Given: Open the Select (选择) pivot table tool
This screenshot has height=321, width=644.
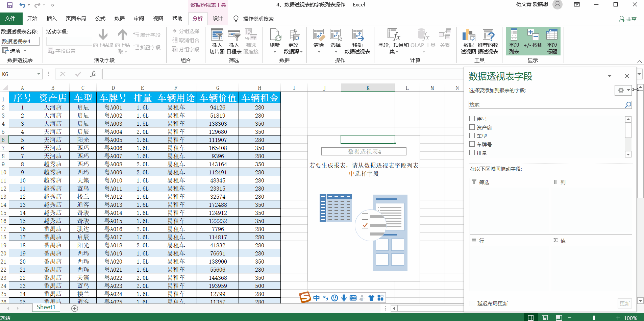Looking at the screenshot, I should 336,42.
